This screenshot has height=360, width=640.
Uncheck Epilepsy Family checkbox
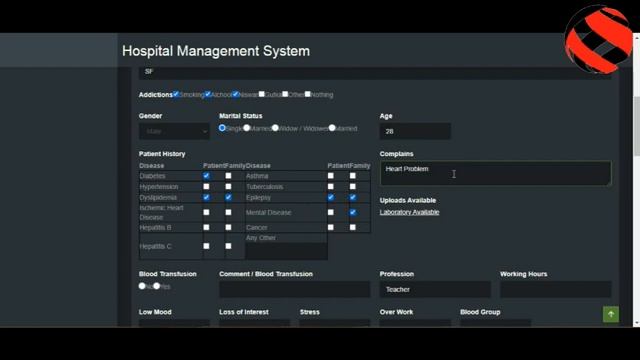pos(353,198)
